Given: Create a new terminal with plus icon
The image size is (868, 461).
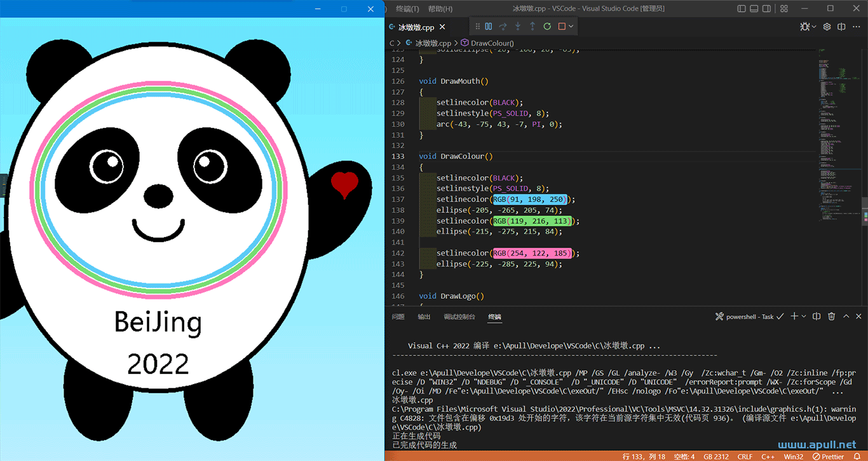Looking at the screenshot, I should pos(794,316).
